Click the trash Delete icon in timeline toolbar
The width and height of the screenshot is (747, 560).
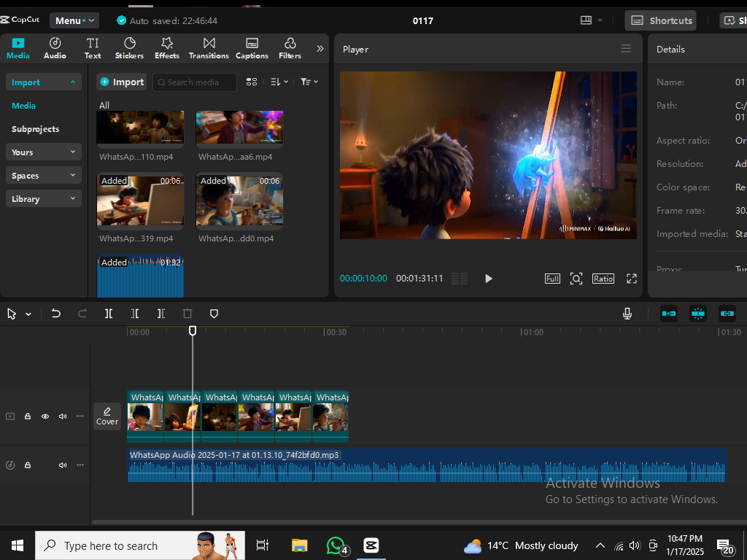pyautogui.click(x=187, y=314)
